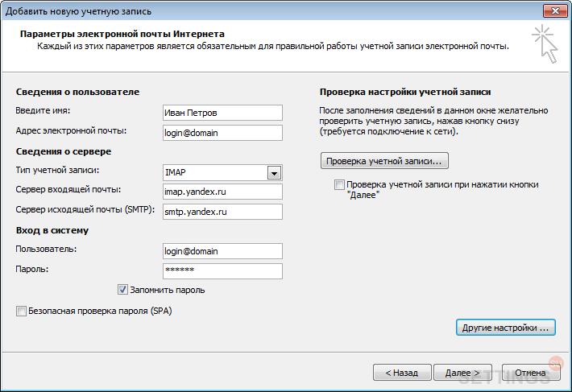The width and height of the screenshot is (572, 392).
Task: Enable account test on pressing Далее checkbox
Action: (339, 184)
